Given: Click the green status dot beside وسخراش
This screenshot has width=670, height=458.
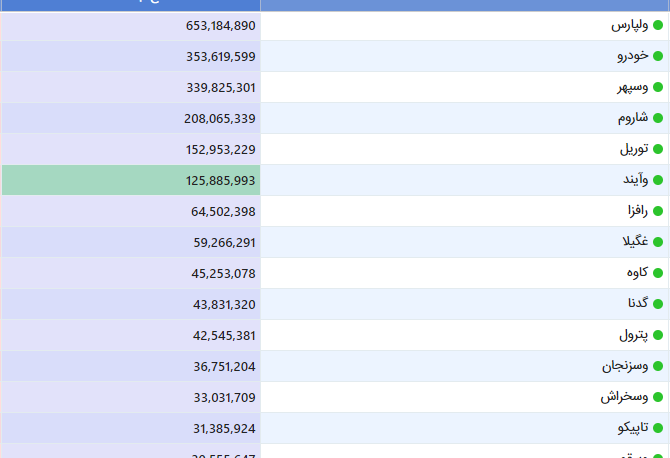Looking at the screenshot, I should 658,397.
